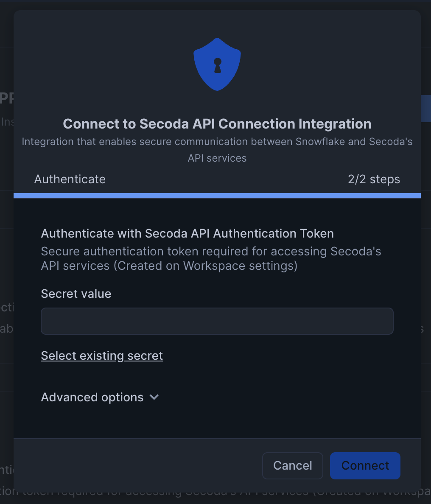The width and height of the screenshot is (431, 504).
Task: Click the chevron beside Advanced options
Action: [x=154, y=397]
